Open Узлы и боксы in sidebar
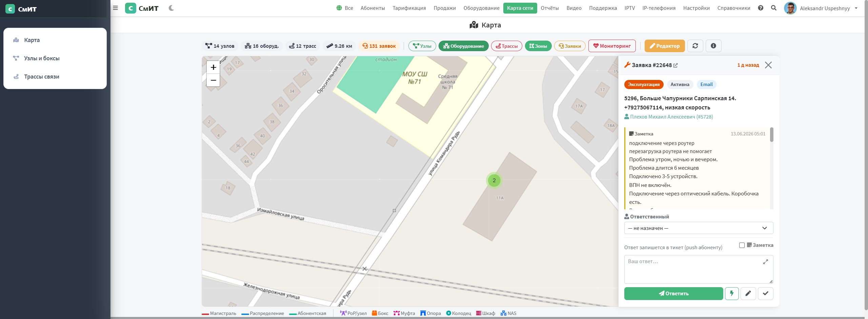Image resolution: width=868 pixels, height=319 pixels. 55,58
